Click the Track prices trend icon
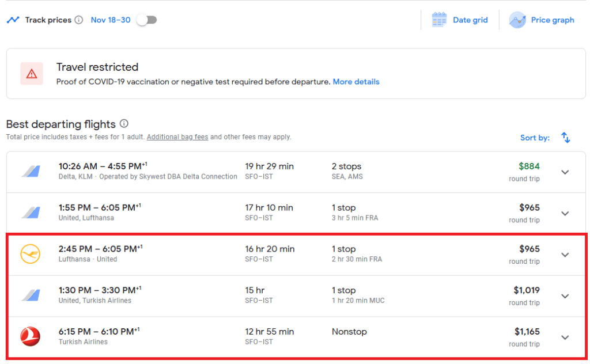This screenshot has height=364, width=590. (13, 20)
